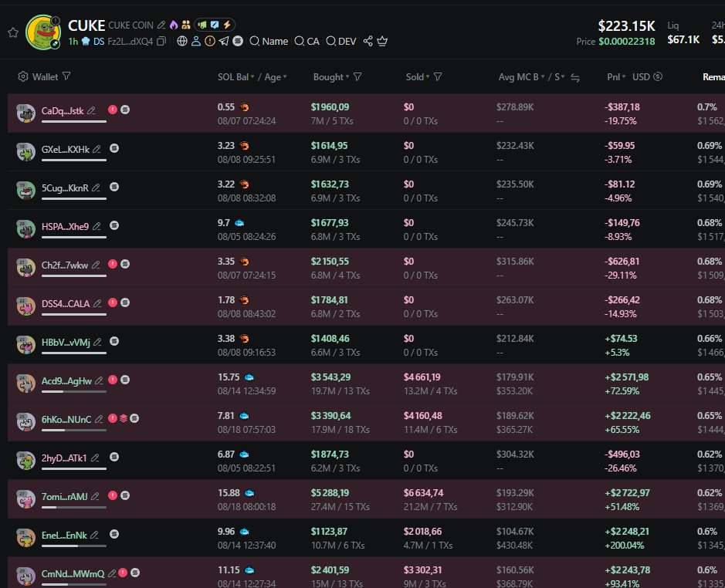Click sold amount $4 661,19
725x588 pixels.
422,377
